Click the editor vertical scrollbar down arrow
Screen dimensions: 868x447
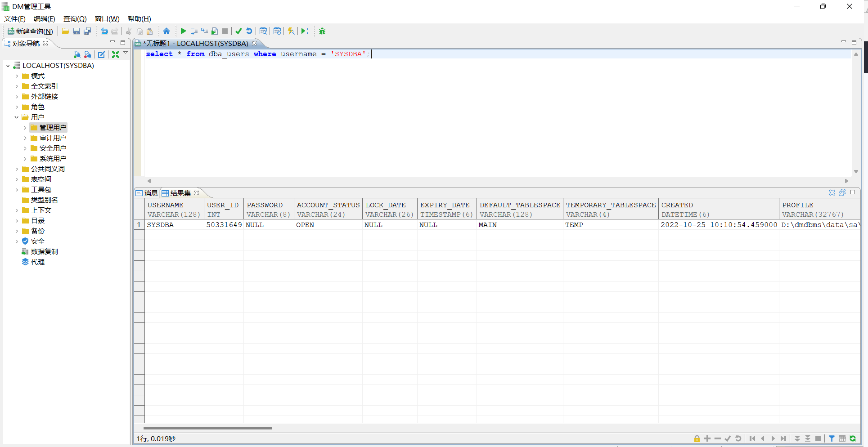(856, 172)
